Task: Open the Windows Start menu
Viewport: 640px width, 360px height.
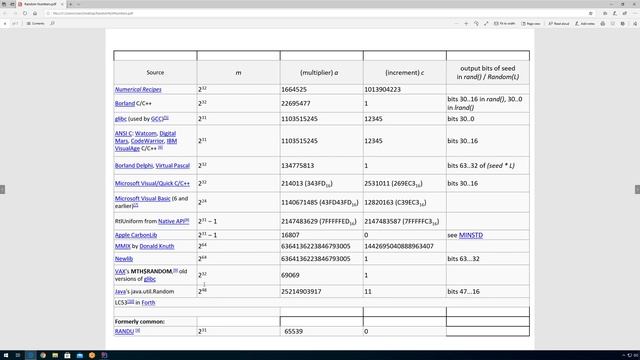Action: [x=5, y=355]
